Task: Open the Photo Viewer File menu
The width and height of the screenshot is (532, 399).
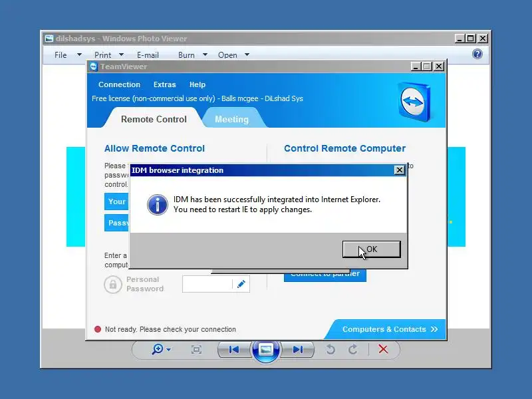Action: [x=61, y=55]
